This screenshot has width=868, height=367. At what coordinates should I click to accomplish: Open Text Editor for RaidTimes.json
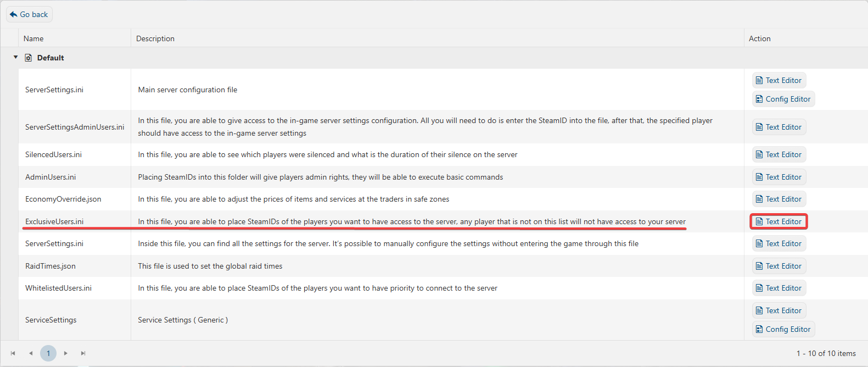(779, 266)
